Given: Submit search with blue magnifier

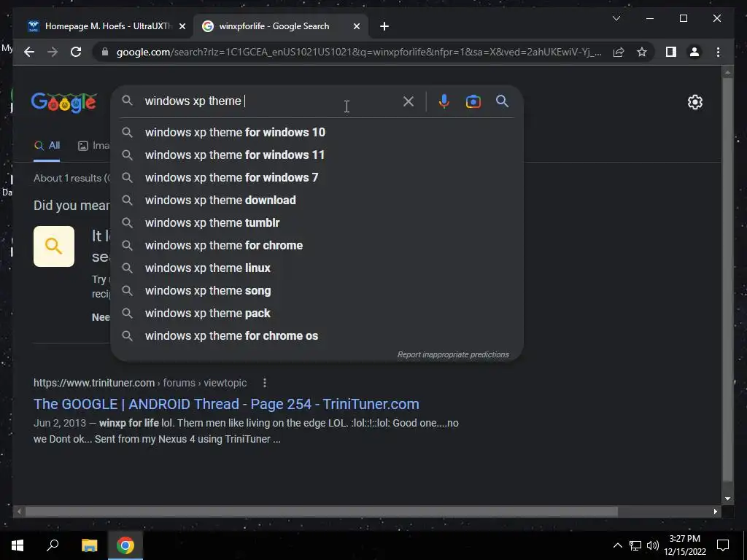Looking at the screenshot, I should (x=502, y=101).
